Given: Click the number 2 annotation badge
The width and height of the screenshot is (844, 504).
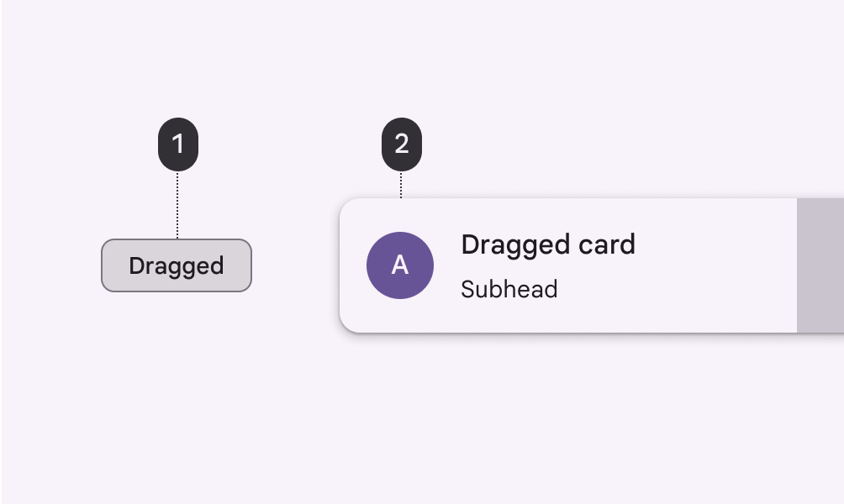Looking at the screenshot, I should tap(402, 144).
